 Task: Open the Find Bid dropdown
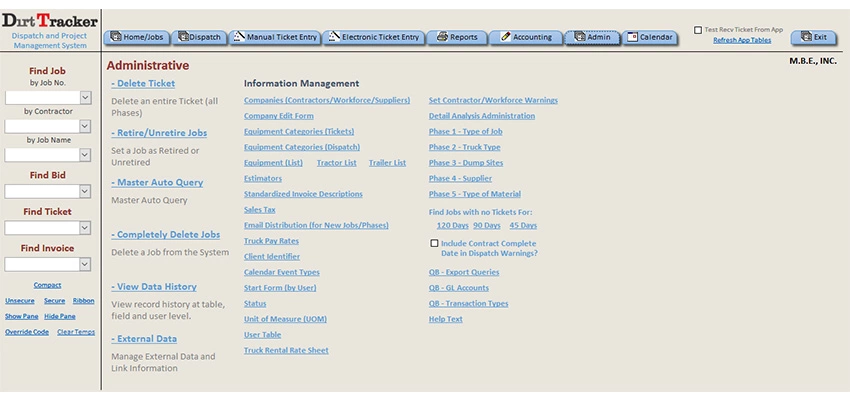(x=85, y=192)
